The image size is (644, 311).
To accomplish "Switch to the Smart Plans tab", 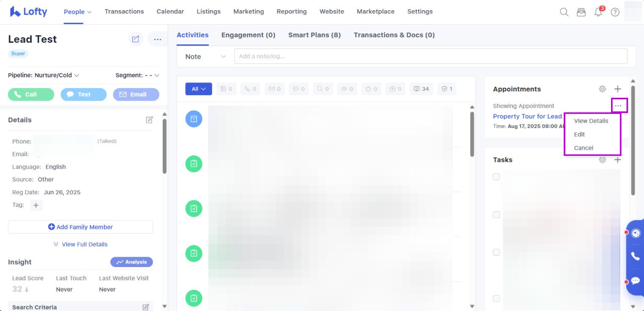I will coord(314,35).
